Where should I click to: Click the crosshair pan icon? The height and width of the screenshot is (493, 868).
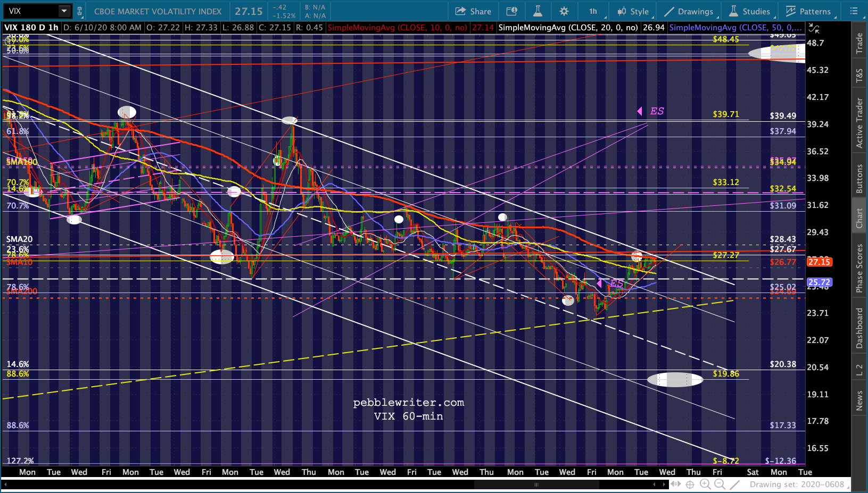click(690, 484)
